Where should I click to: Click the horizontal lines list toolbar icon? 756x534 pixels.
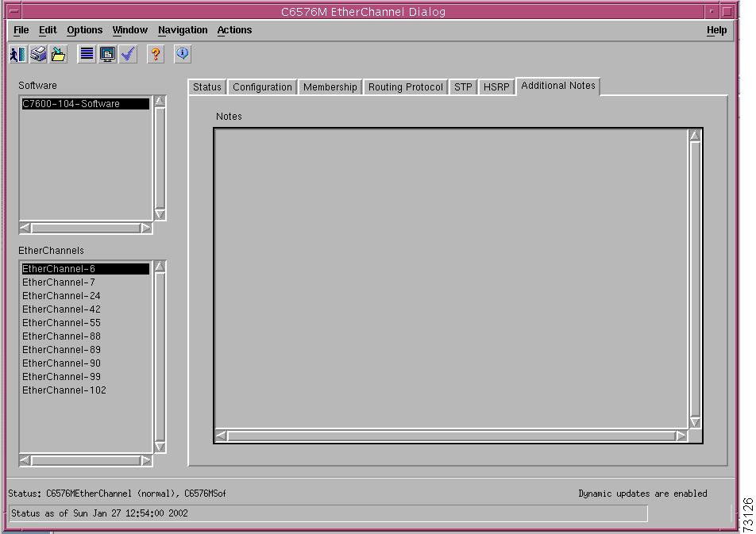point(87,54)
